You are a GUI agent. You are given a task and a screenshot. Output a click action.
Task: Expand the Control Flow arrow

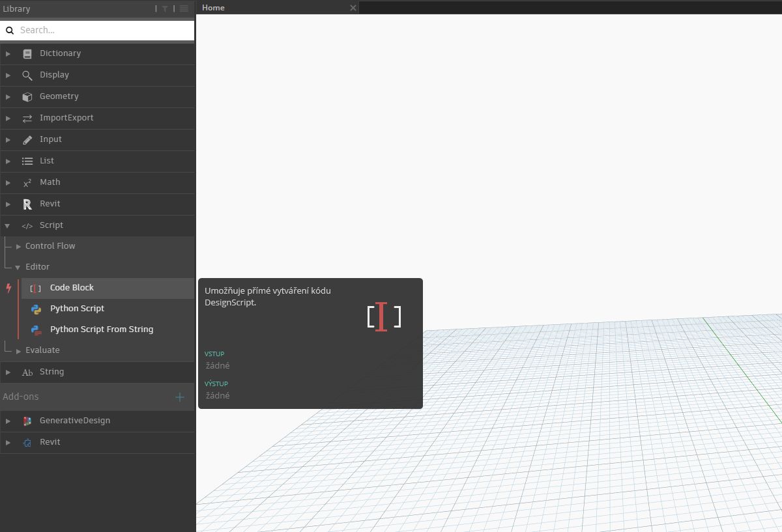pos(18,246)
